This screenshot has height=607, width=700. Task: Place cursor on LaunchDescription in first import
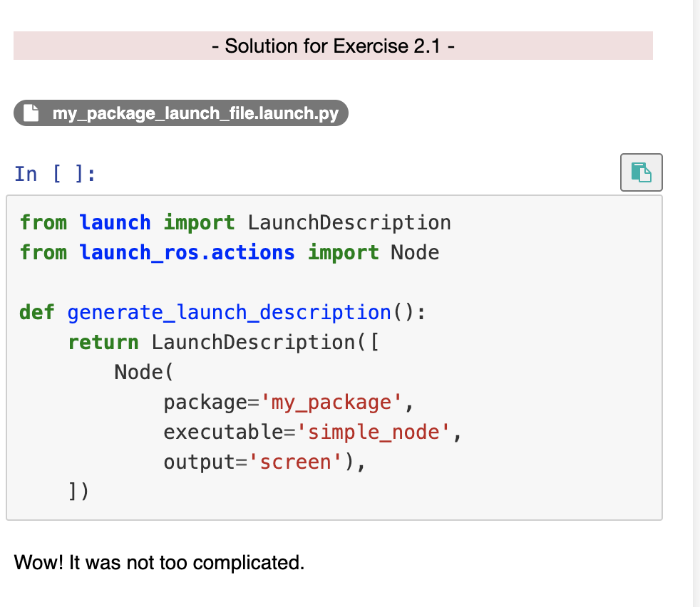pyautogui.click(x=349, y=222)
